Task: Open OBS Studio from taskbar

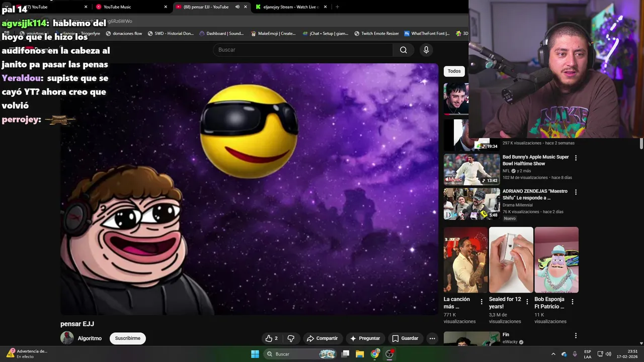Action: point(389,354)
